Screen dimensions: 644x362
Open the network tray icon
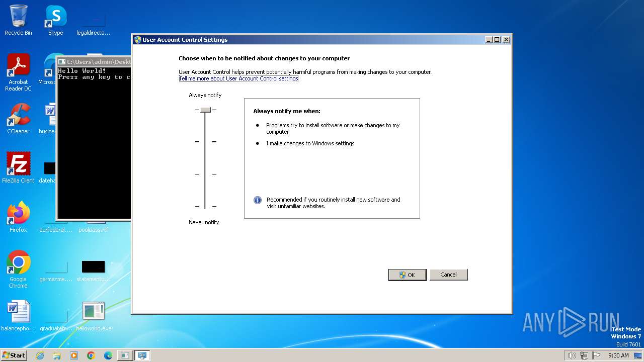tap(584, 355)
